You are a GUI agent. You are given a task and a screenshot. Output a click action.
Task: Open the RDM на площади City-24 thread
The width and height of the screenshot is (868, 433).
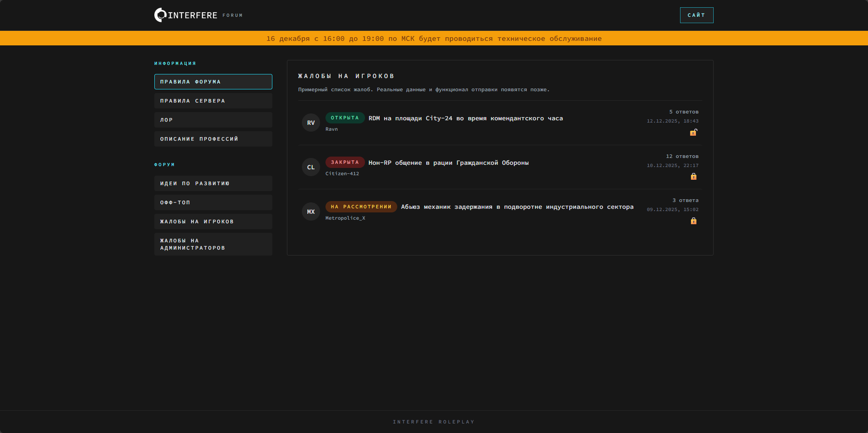[465, 118]
